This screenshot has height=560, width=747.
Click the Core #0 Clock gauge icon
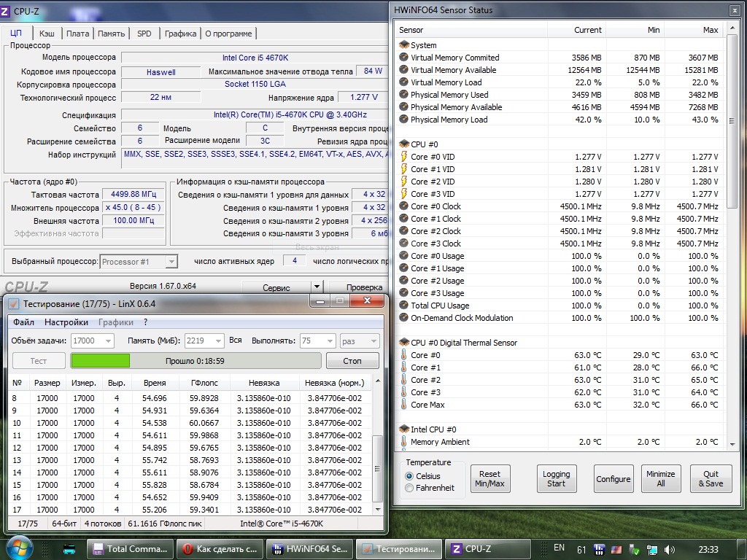pos(404,206)
